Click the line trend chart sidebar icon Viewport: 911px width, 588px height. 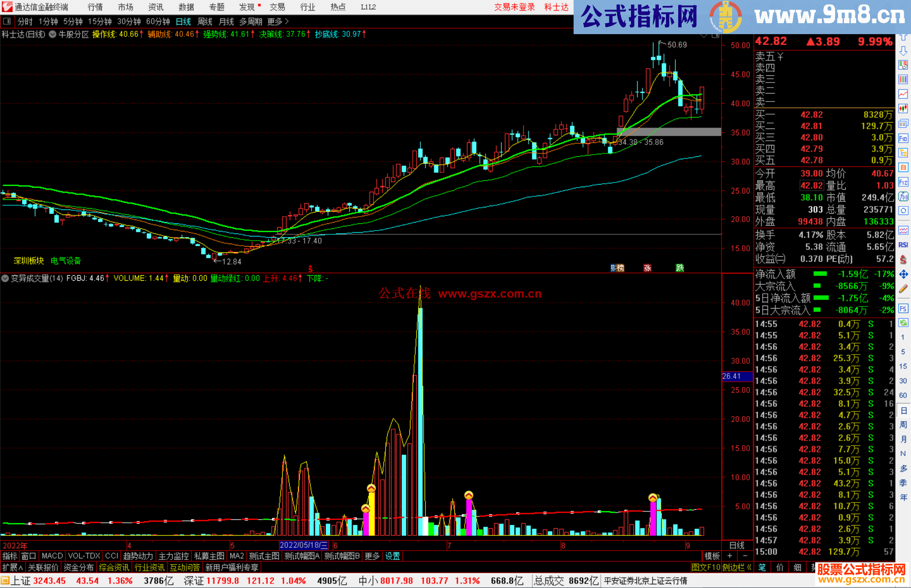point(903,94)
